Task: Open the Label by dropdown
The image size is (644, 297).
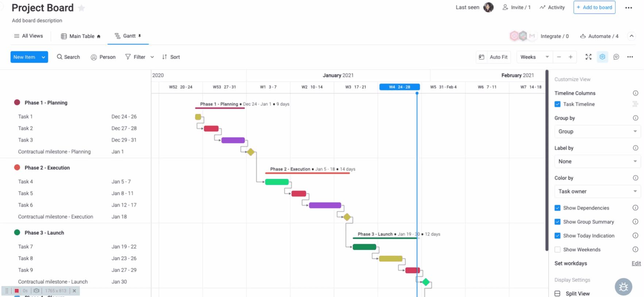Action: click(x=597, y=161)
